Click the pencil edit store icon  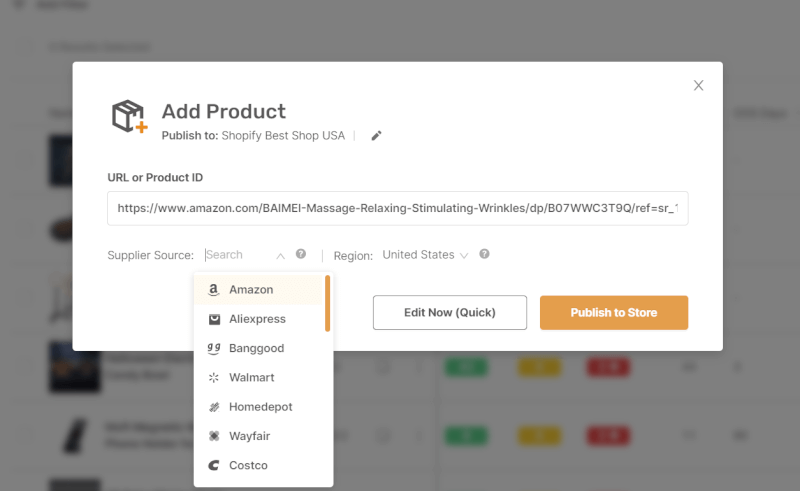[x=376, y=136]
